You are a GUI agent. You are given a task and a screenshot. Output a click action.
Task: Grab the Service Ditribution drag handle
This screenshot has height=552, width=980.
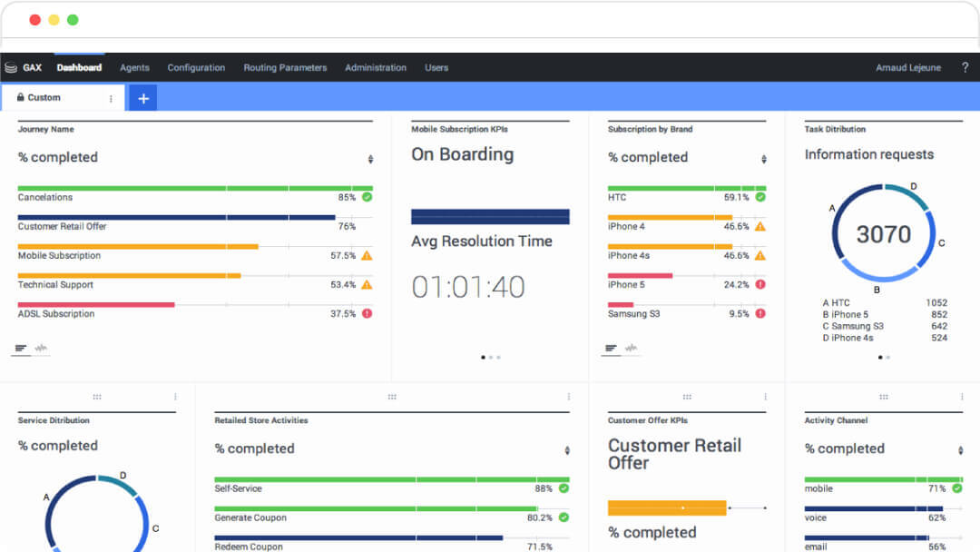coord(97,397)
